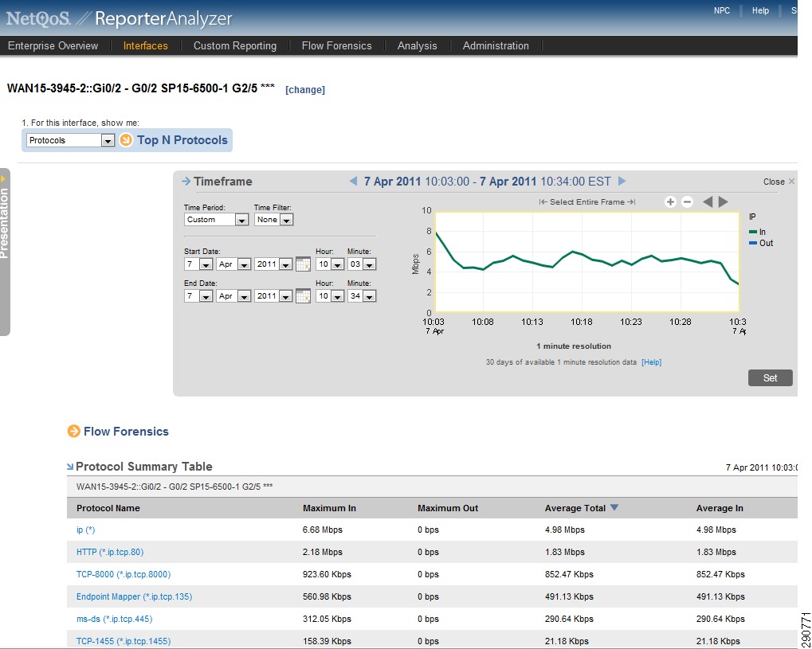Expand the Presentation side panel

coord(5,252)
